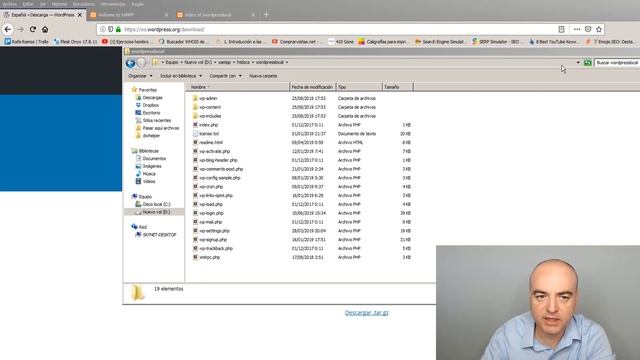Open the Organizar dropdown menu

point(140,76)
